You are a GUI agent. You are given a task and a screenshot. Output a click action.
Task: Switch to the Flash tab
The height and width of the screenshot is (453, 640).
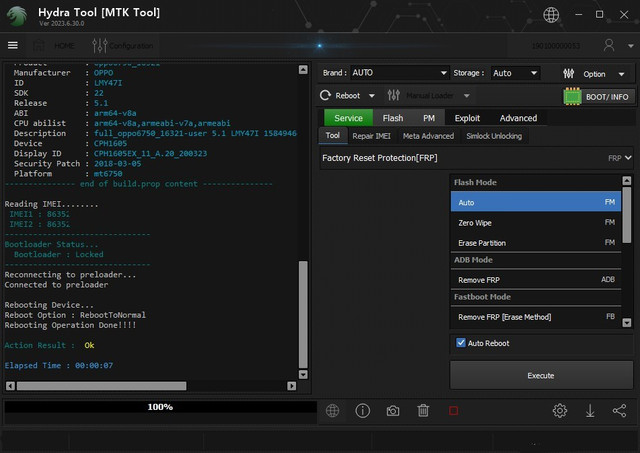tap(393, 118)
